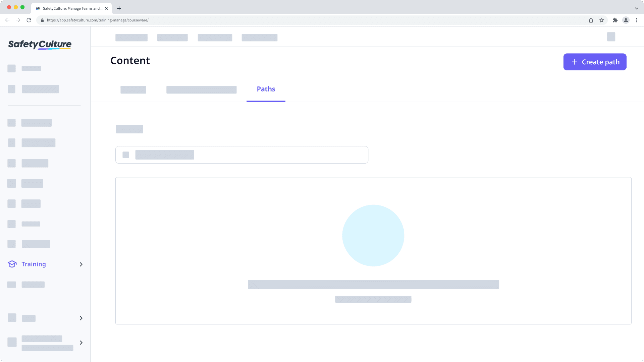Click the share icon in the toolbar
Image resolution: width=644 pixels, height=362 pixels.
[591, 20]
